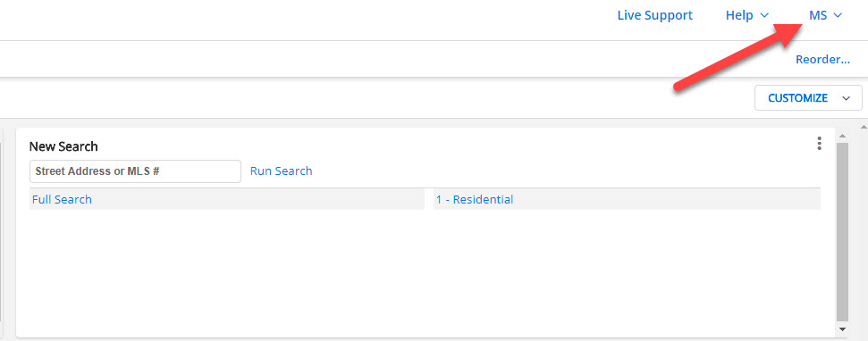Open the Full Search link

(62, 200)
